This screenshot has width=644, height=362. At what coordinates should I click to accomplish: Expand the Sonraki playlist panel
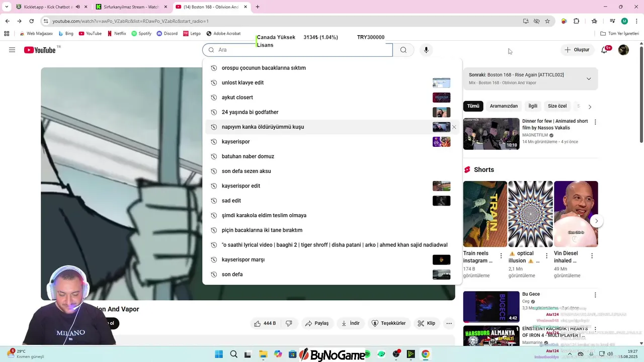coord(589,79)
